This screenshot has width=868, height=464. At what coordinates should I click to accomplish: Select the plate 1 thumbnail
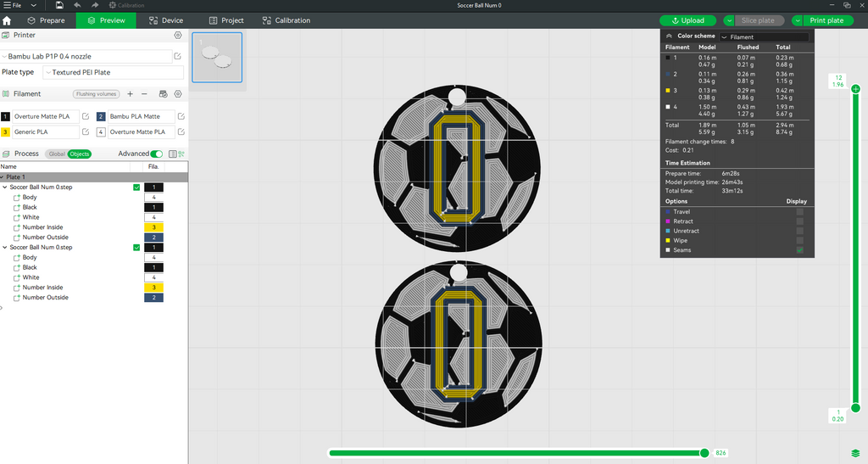click(217, 58)
